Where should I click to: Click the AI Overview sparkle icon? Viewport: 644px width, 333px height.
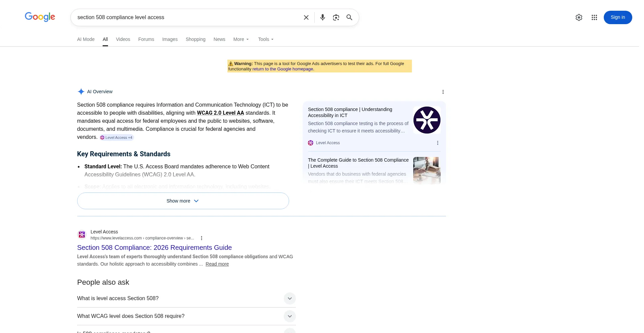pos(81,92)
